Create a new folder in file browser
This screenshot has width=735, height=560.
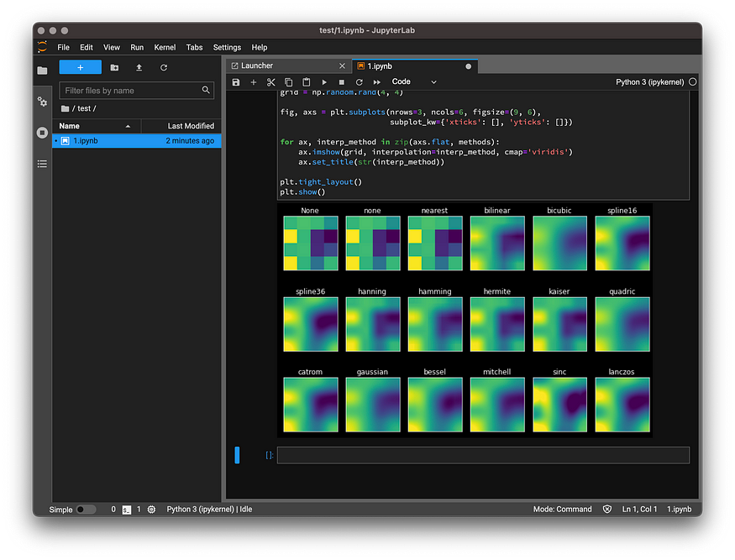[x=114, y=67]
